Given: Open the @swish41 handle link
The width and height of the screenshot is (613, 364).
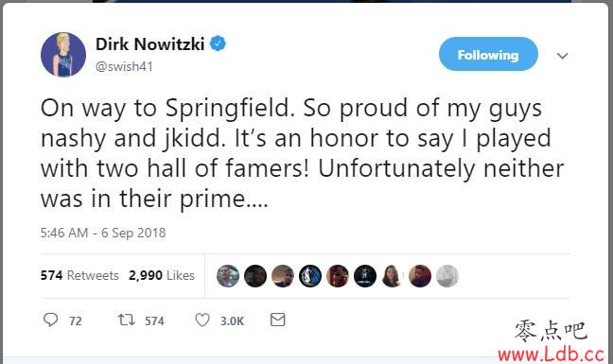Looking at the screenshot, I should click(x=124, y=66).
